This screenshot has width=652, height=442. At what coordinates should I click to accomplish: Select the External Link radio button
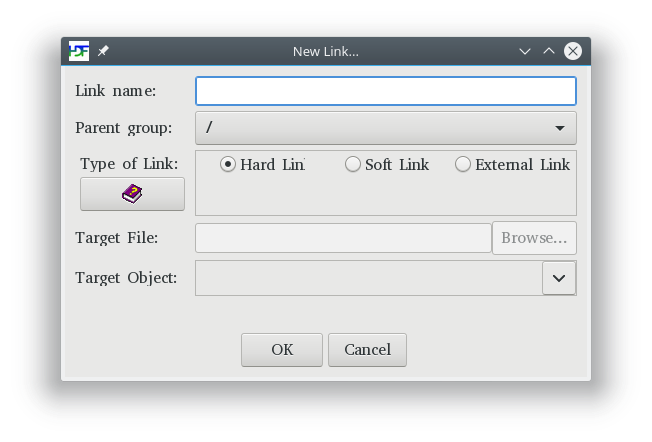coord(512,164)
